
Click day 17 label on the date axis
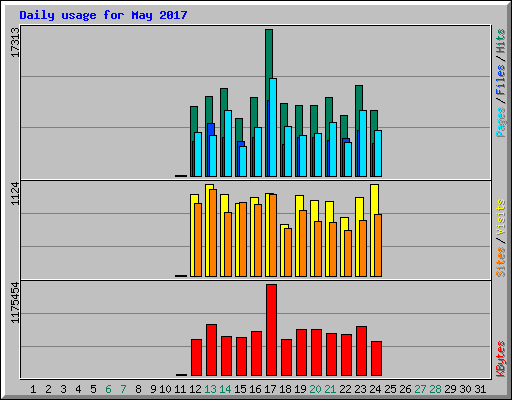tap(270, 389)
